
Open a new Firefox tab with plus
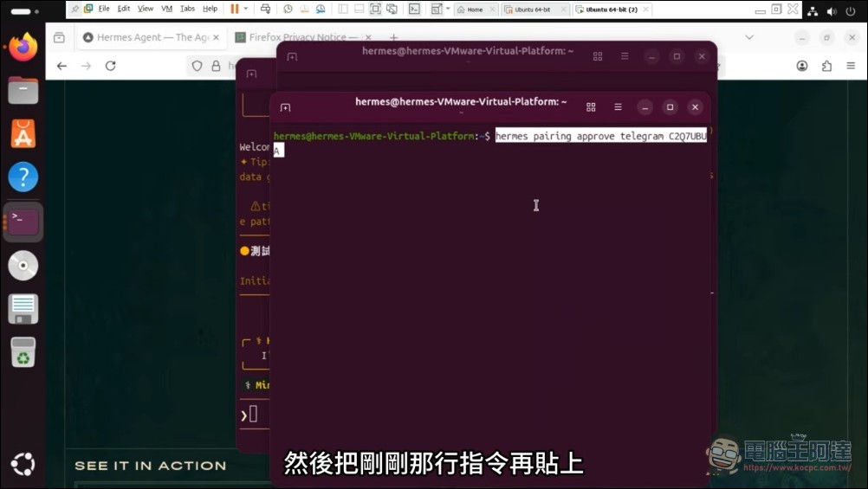[393, 37]
